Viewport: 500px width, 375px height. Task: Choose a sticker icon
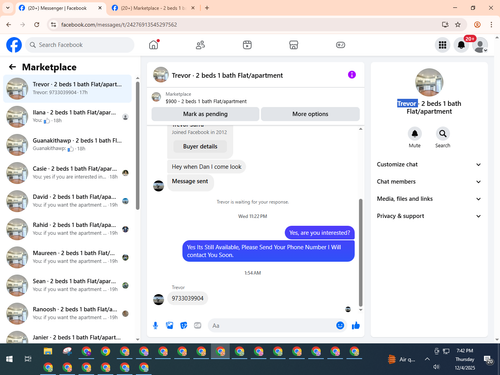tap(183, 325)
